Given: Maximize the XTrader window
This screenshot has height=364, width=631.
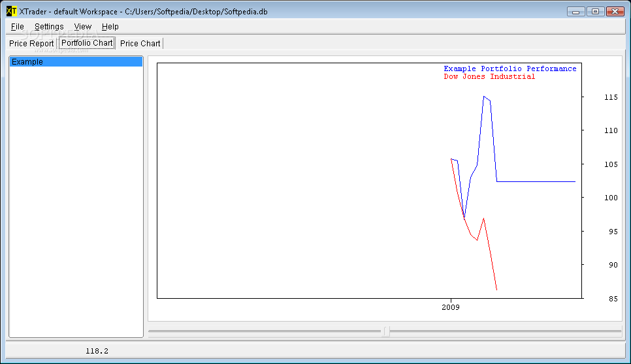Looking at the screenshot, I should (x=595, y=12).
